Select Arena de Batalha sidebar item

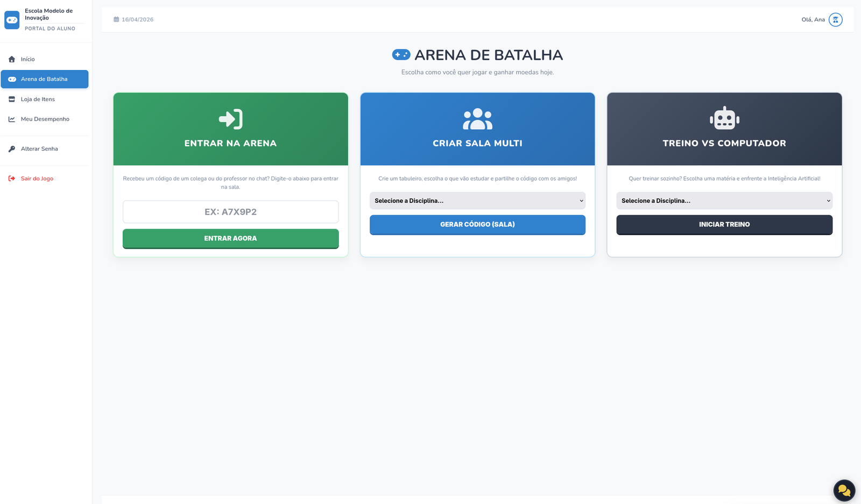click(44, 79)
